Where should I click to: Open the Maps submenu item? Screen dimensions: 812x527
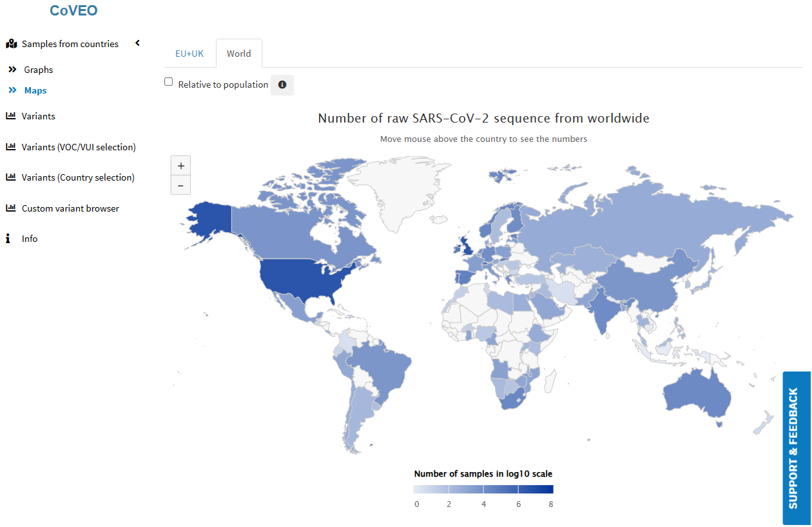tap(35, 90)
